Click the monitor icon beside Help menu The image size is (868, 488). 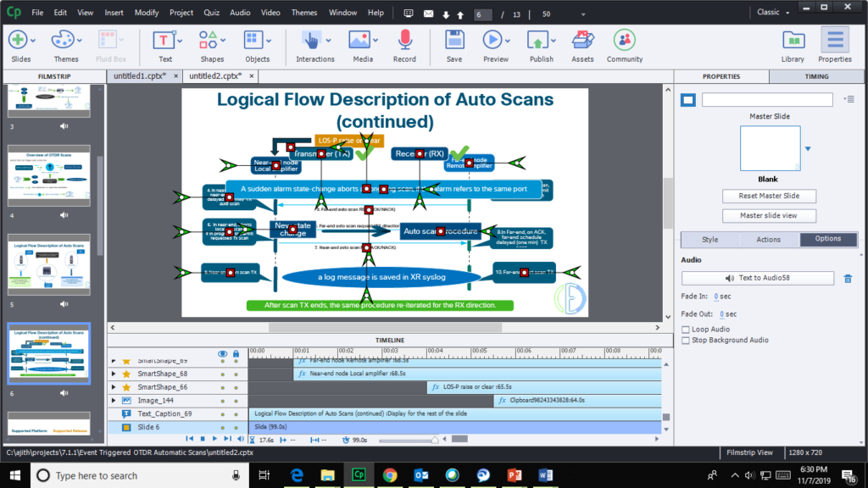tap(409, 14)
